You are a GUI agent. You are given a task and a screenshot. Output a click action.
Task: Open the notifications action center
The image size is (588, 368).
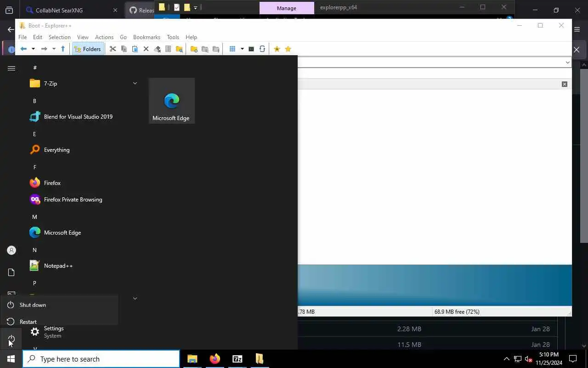(573, 359)
